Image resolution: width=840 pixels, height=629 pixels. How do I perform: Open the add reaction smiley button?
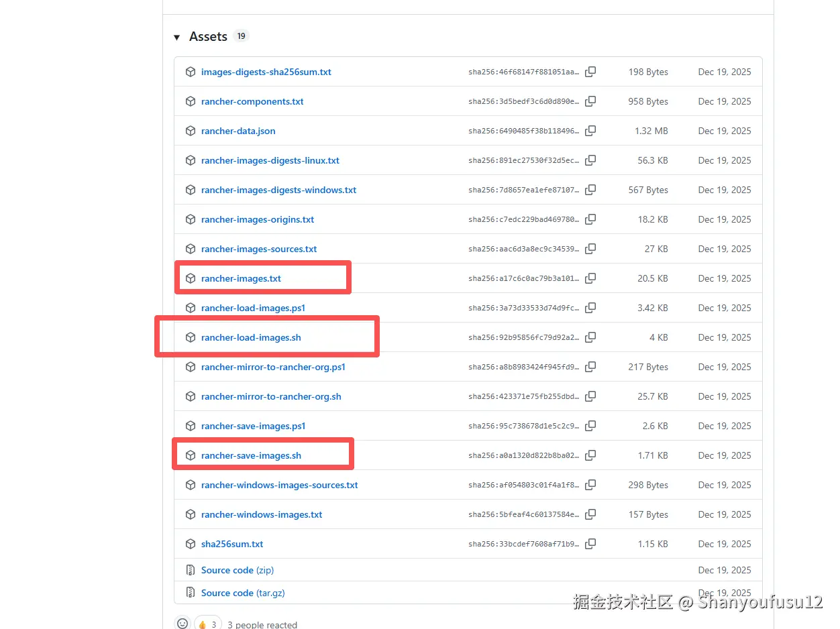click(182, 624)
